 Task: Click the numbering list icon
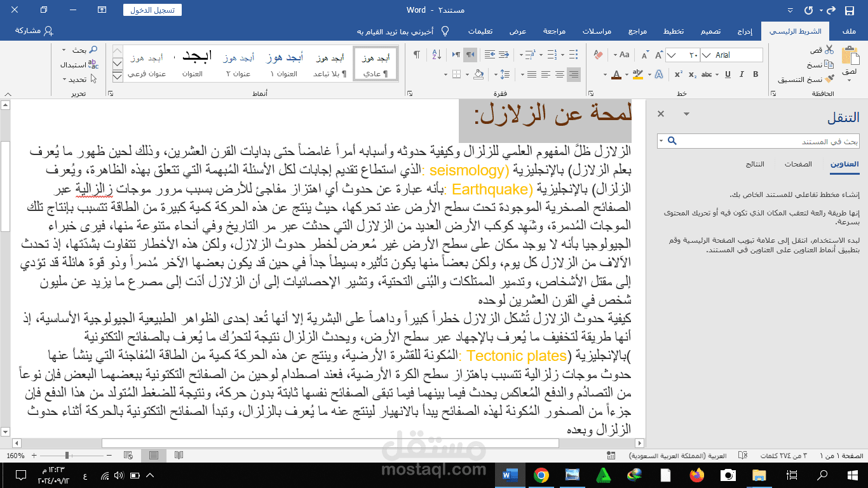coord(552,55)
